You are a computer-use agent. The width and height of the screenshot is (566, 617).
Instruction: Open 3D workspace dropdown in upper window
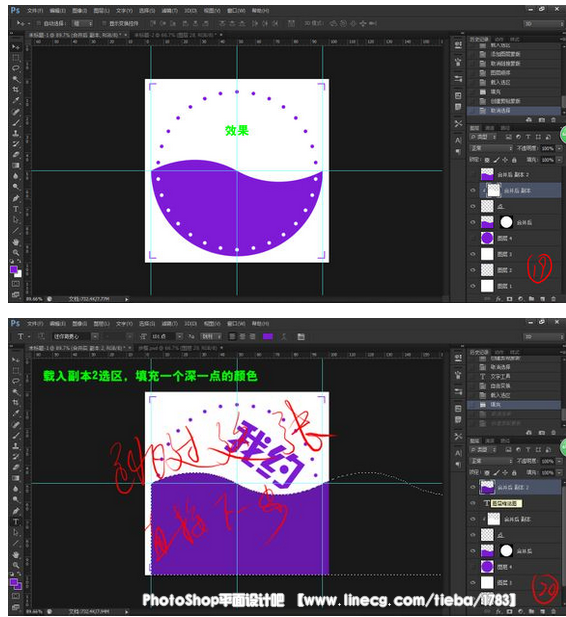[x=544, y=24]
